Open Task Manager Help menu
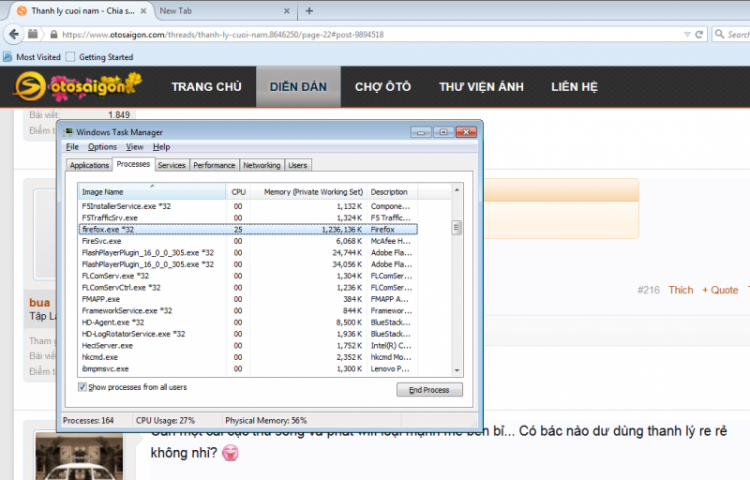 click(x=161, y=147)
